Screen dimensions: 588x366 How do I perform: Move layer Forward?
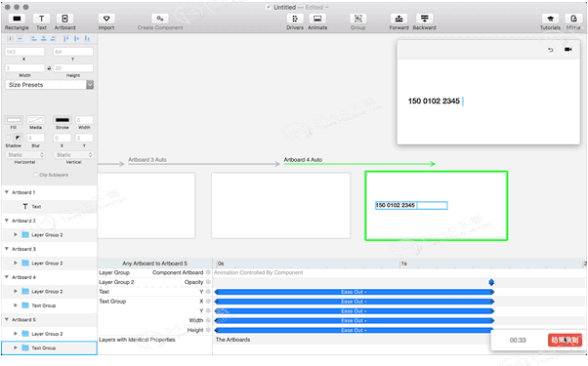pos(399,19)
